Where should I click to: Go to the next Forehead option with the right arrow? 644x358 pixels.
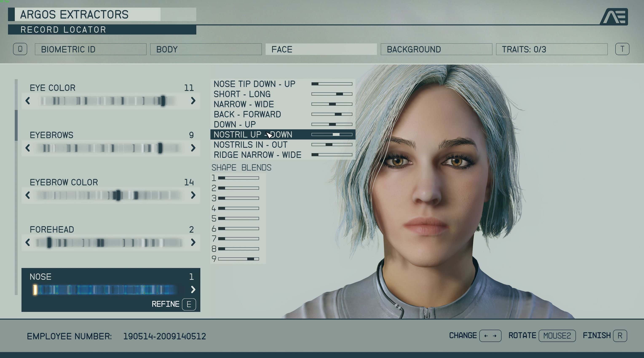[x=193, y=242]
